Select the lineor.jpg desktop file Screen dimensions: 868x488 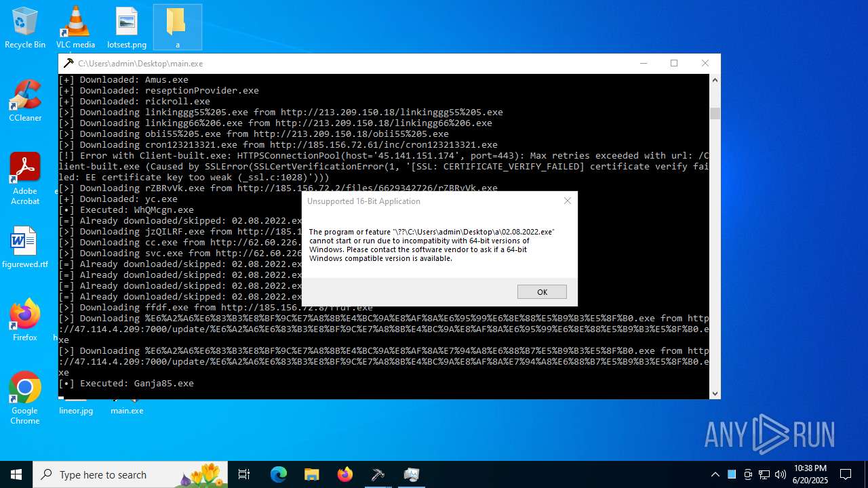[x=76, y=409]
